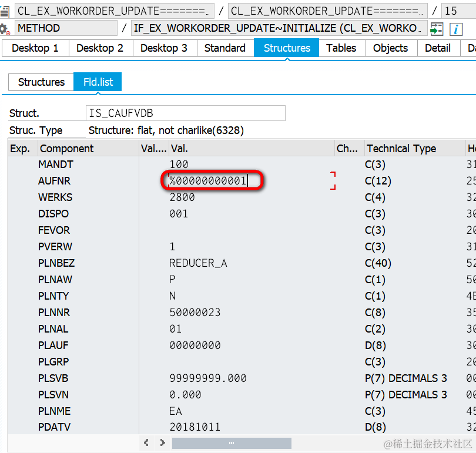The image size is (476, 453).
Task: Select the PLGRP component name
Action: point(53,361)
